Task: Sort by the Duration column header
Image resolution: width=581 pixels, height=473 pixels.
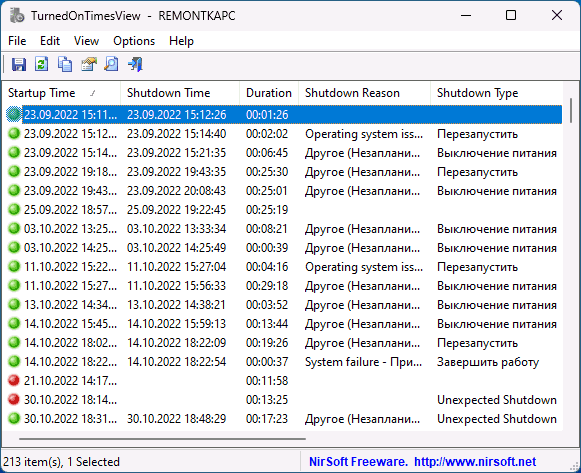Action: 269,93
